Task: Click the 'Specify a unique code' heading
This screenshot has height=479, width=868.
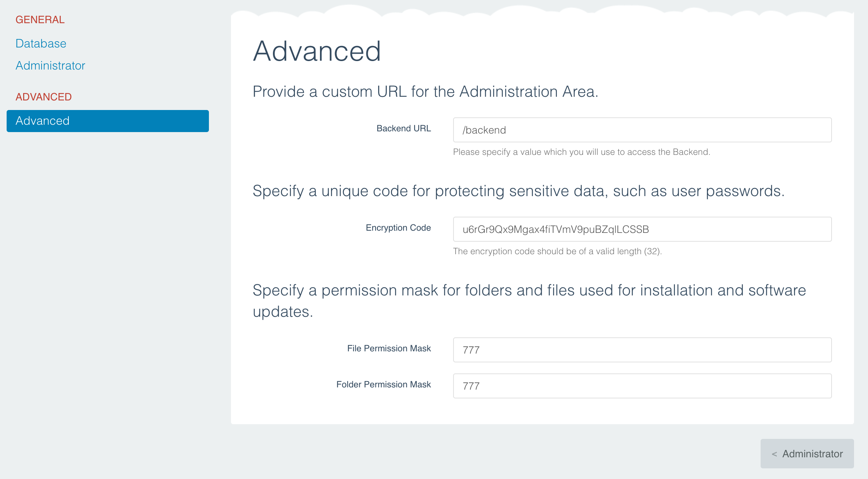Action: [518, 191]
